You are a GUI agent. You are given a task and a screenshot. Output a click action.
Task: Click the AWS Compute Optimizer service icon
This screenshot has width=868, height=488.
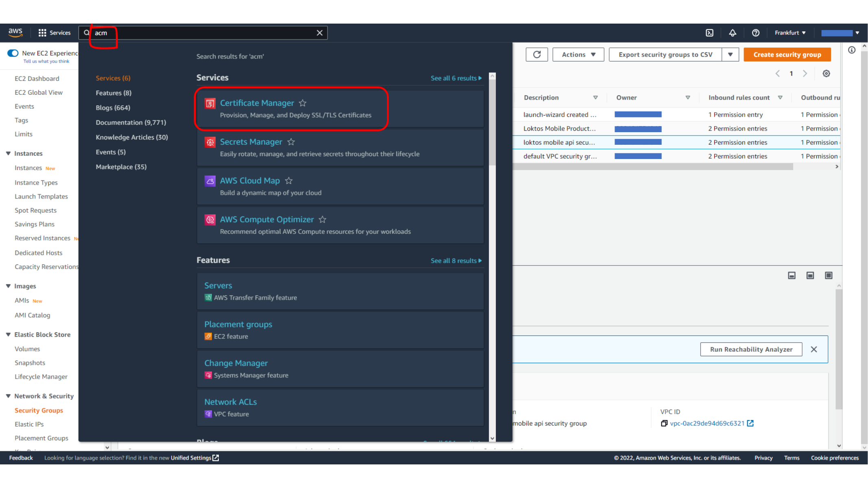coord(210,220)
